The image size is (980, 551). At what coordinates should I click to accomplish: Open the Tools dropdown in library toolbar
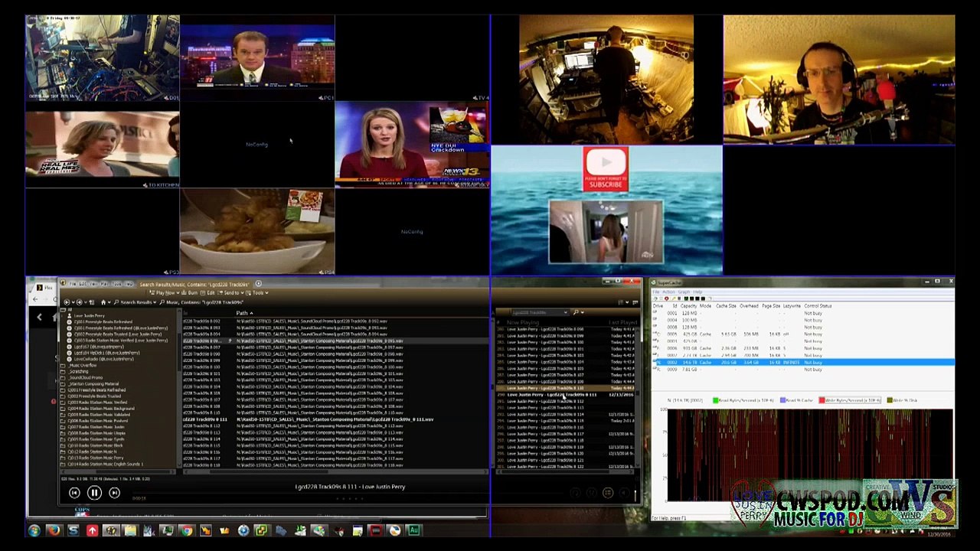pyautogui.click(x=257, y=293)
